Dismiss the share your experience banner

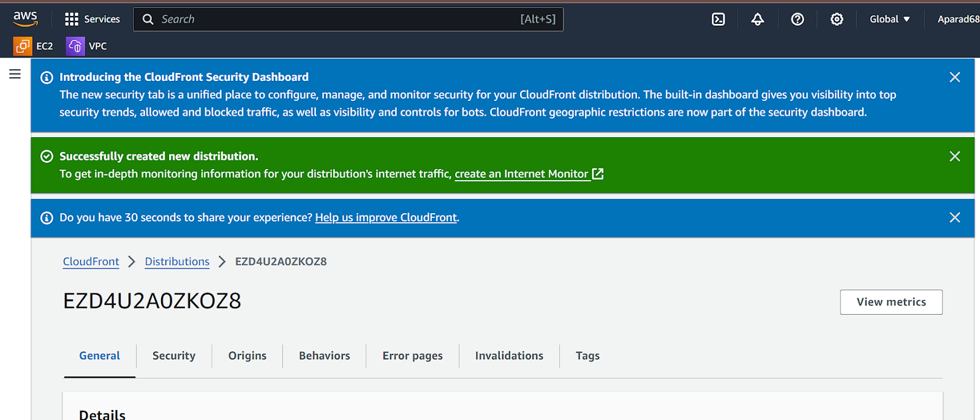coord(954,217)
